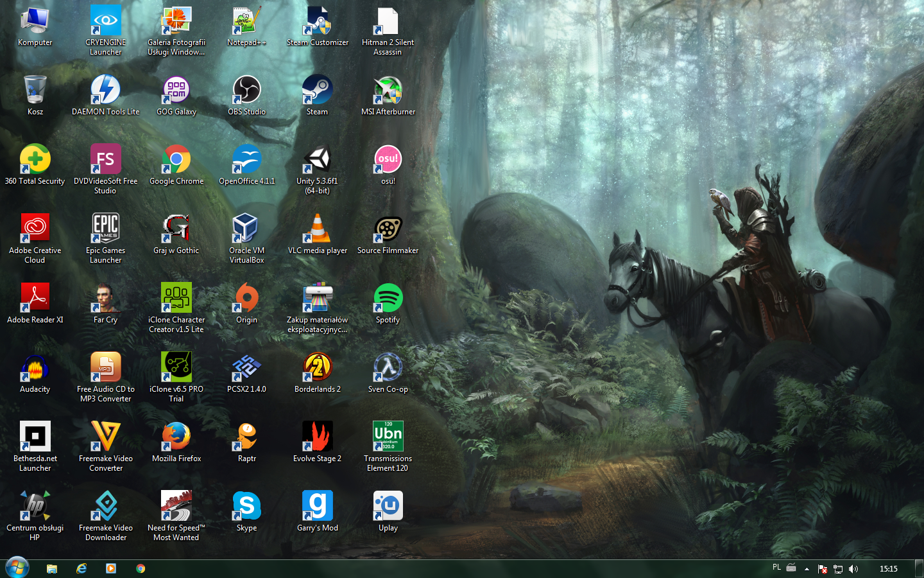This screenshot has height=578, width=924.
Task: Click iClone Character Creator v1.5 Lite
Action: click(x=176, y=308)
